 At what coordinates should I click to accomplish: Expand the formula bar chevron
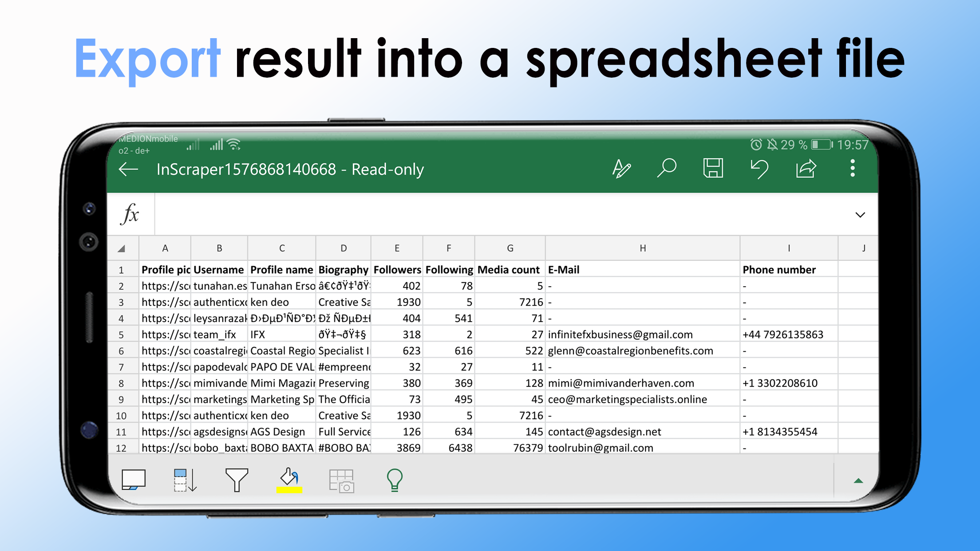pyautogui.click(x=860, y=215)
